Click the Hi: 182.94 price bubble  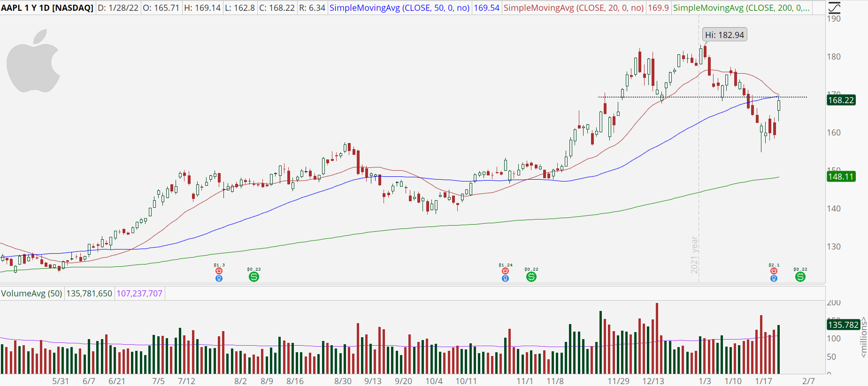724,35
